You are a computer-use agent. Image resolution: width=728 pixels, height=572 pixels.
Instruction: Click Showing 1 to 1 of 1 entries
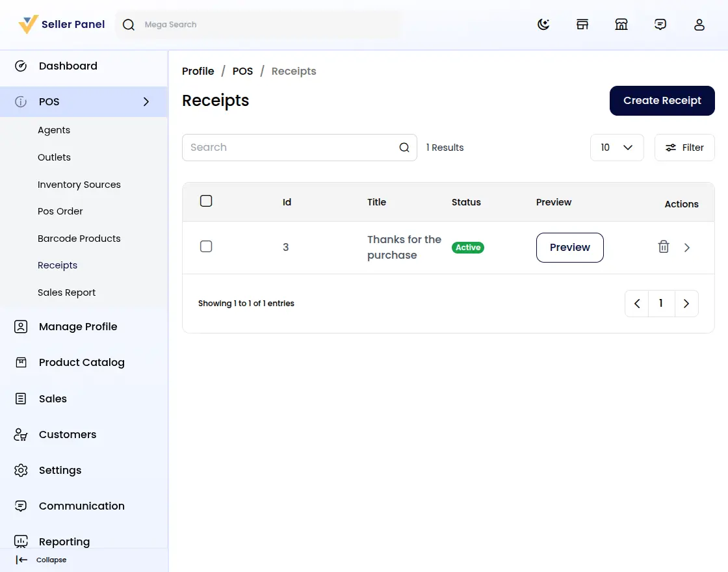coord(246,304)
